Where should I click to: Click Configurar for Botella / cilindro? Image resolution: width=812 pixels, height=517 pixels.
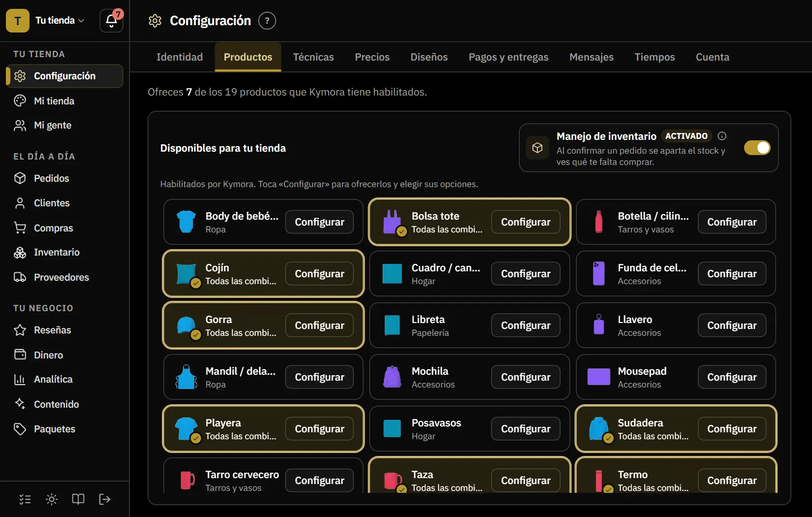point(732,222)
